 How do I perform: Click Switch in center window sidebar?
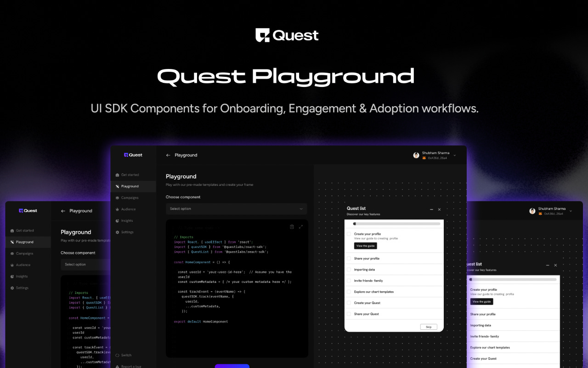point(126,355)
